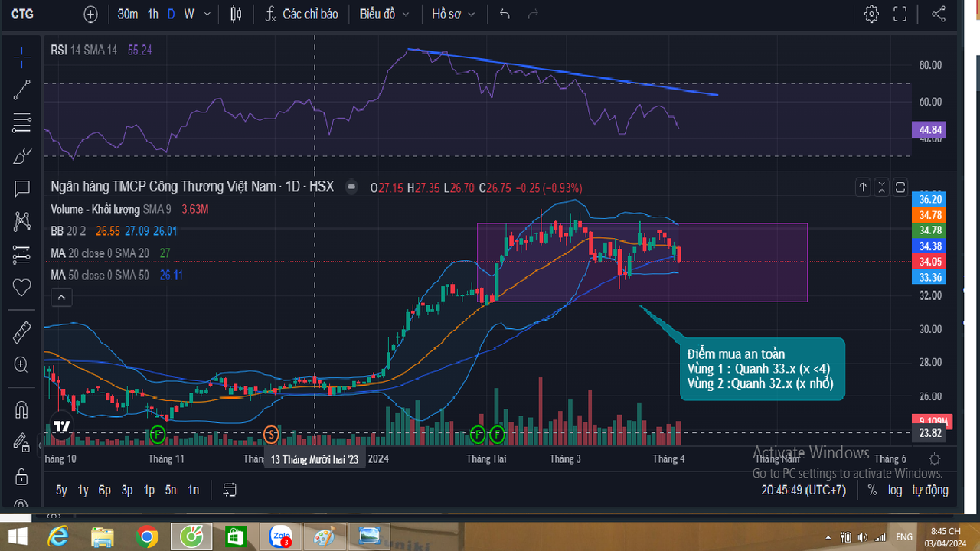The image size is (980, 551).
Task: Set the date range to 5n
Action: (171, 490)
